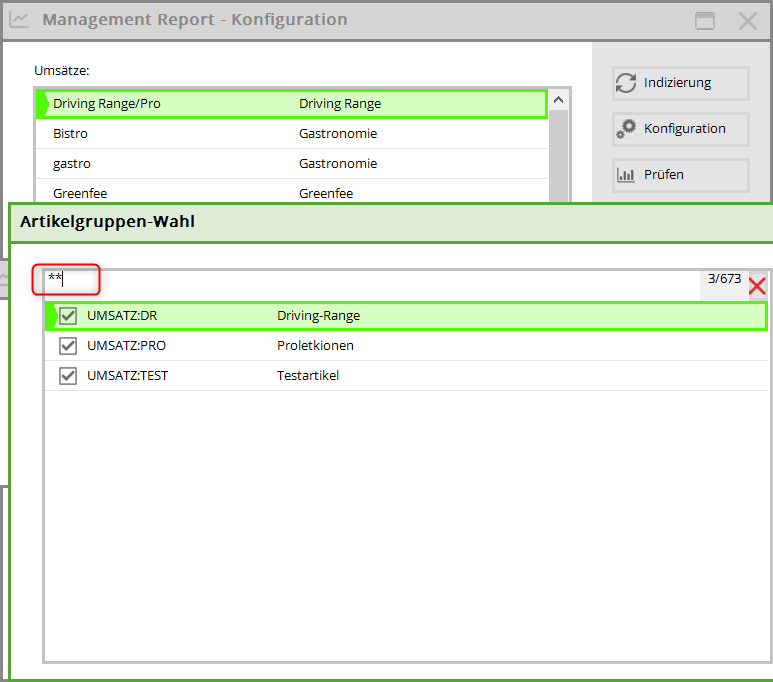Select the Greenfee row

(x=290, y=193)
